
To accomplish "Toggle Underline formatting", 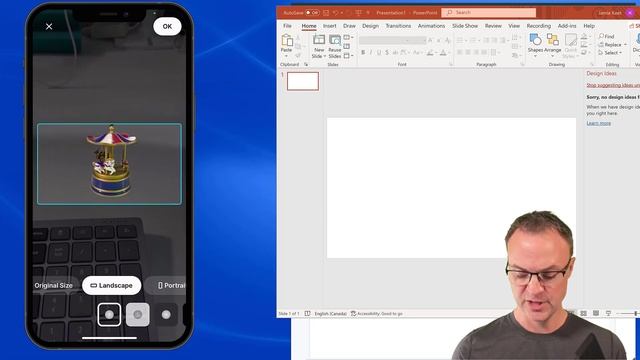I will 379,53.
